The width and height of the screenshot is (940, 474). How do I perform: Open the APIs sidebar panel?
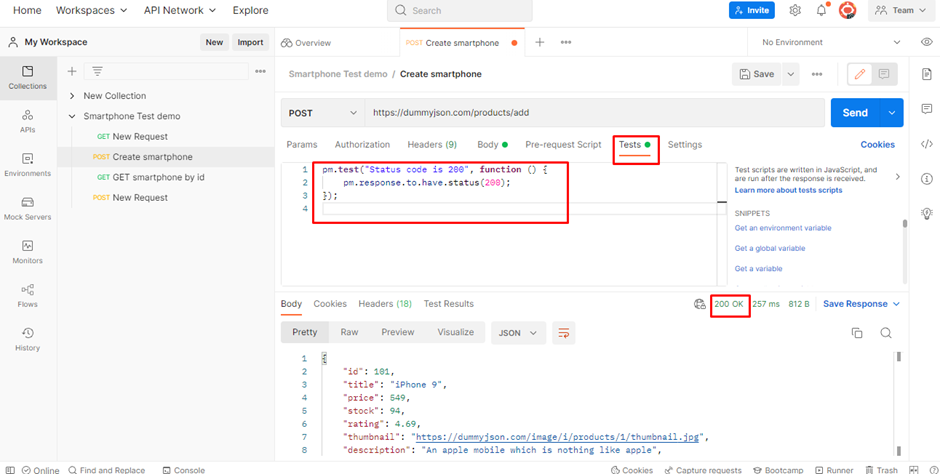point(28,122)
